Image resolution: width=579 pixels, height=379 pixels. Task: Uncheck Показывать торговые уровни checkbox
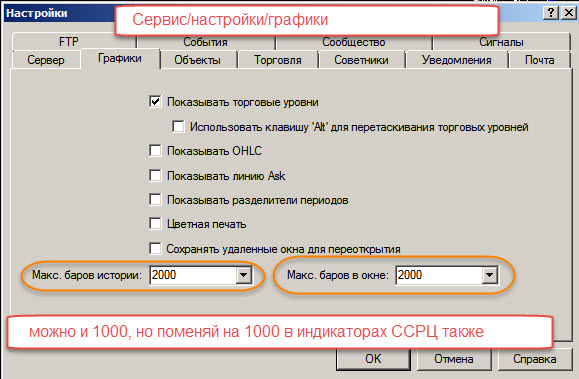click(155, 102)
